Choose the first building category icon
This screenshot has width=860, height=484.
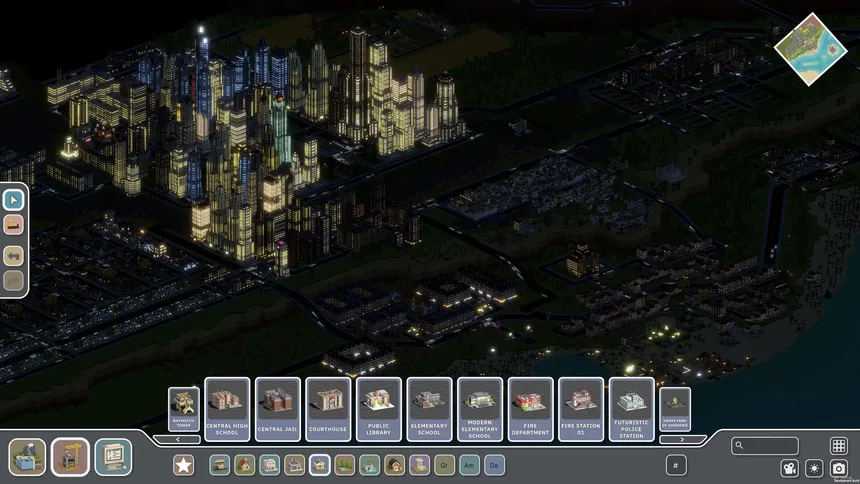click(219, 465)
